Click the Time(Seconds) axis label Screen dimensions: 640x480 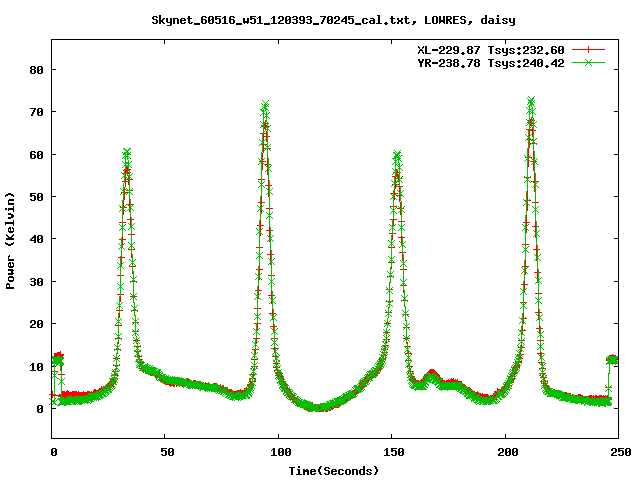pos(334,471)
